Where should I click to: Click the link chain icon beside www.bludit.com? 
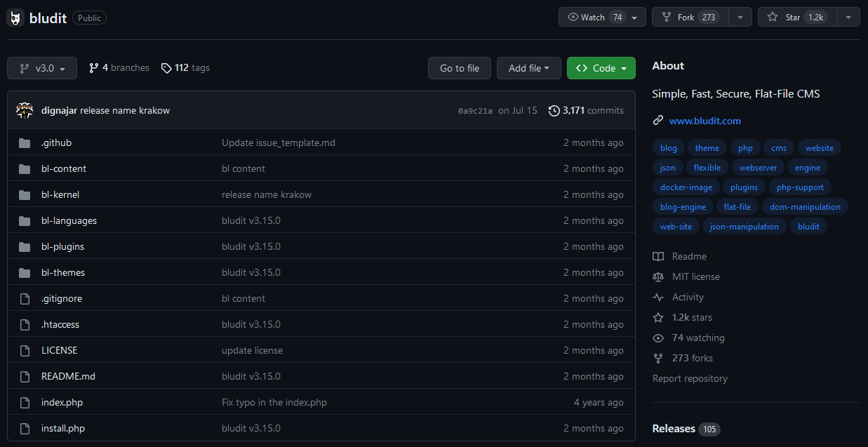point(658,121)
